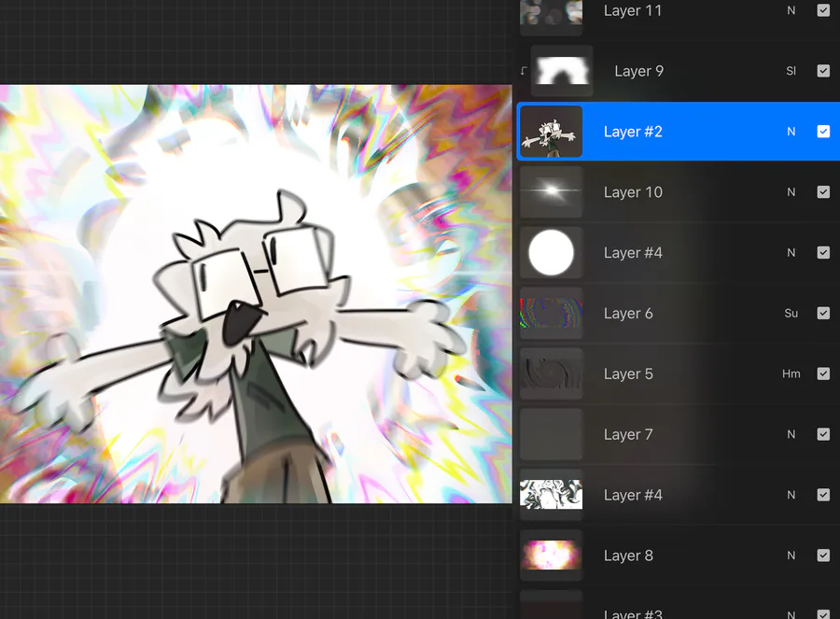This screenshot has width=840, height=619.
Task: Select the layer named "Layer 5"
Action: point(628,373)
